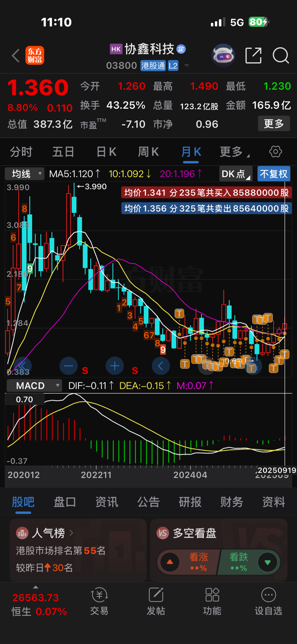
Task: Toggle 不复权 adjustment mode
Action: pos(274,174)
